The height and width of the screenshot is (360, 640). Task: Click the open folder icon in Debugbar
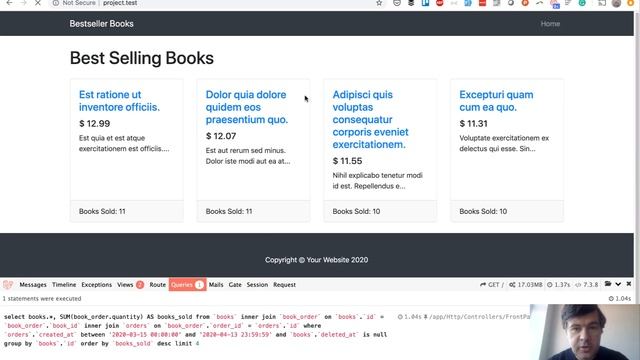[608, 284]
